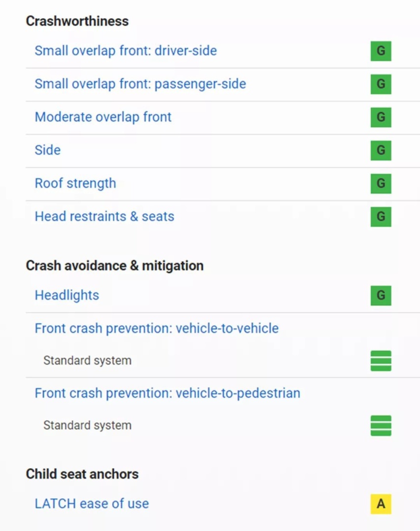The width and height of the screenshot is (420, 531).
Task: View Roof strength rating details
Action: (x=75, y=184)
